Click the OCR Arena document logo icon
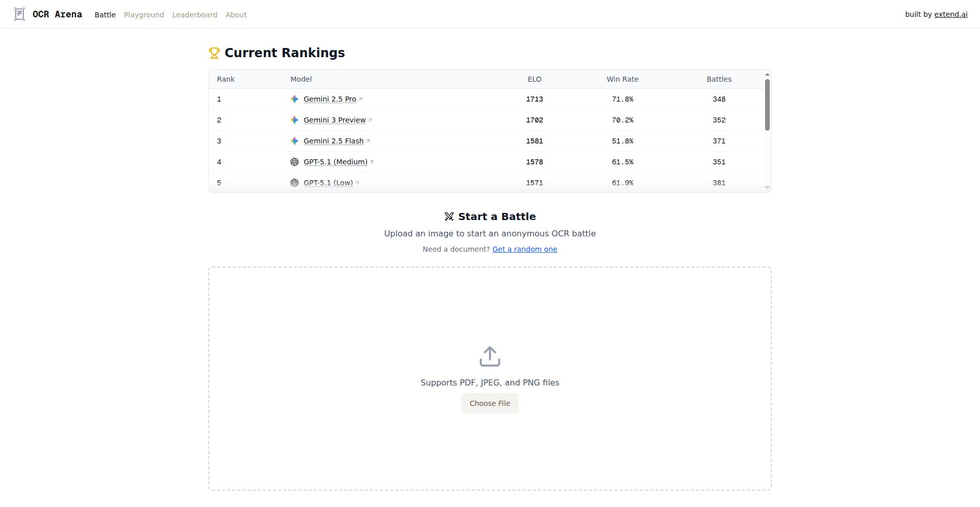 tap(19, 14)
